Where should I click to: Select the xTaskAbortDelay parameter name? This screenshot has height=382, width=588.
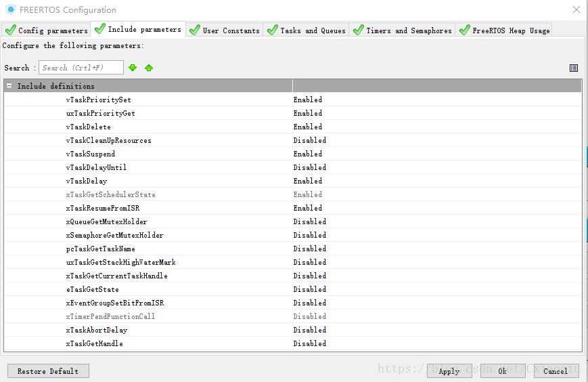click(97, 330)
